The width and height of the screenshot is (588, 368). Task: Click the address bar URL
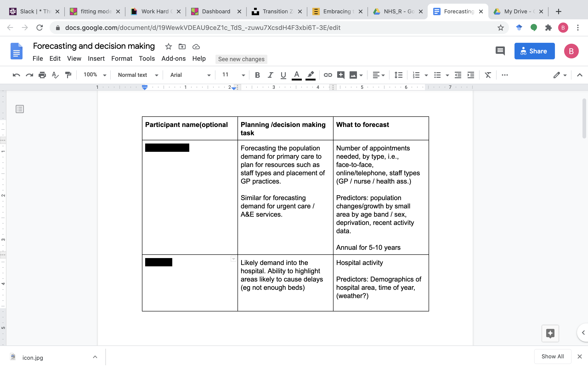203,28
